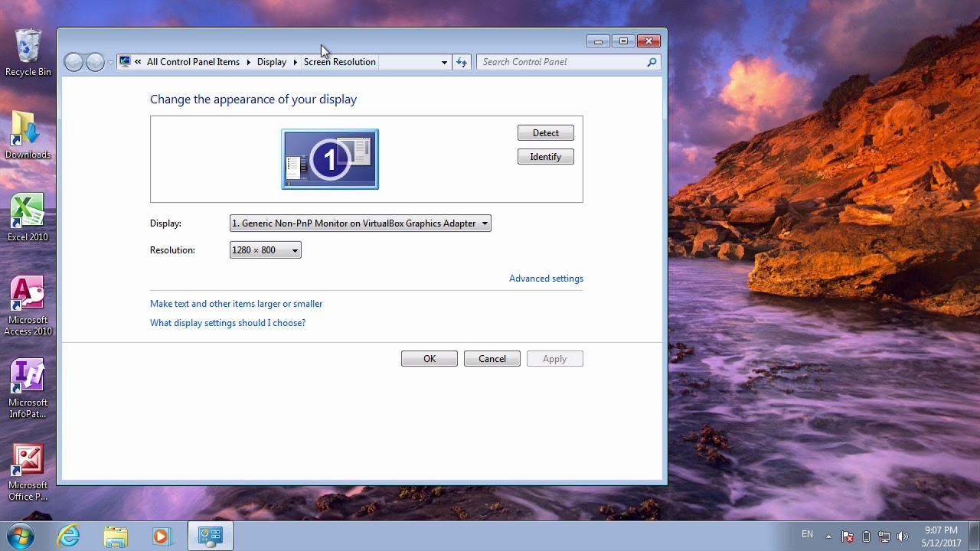Click the back navigation arrow
This screenshot has height=551, width=980.
(73, 62)
